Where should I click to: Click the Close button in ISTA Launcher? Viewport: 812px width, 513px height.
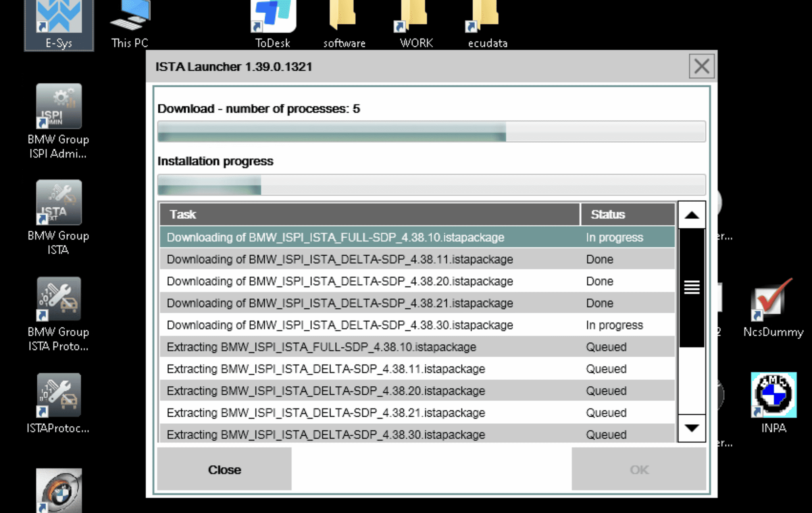pyautogui.click(x=224, y=469)
